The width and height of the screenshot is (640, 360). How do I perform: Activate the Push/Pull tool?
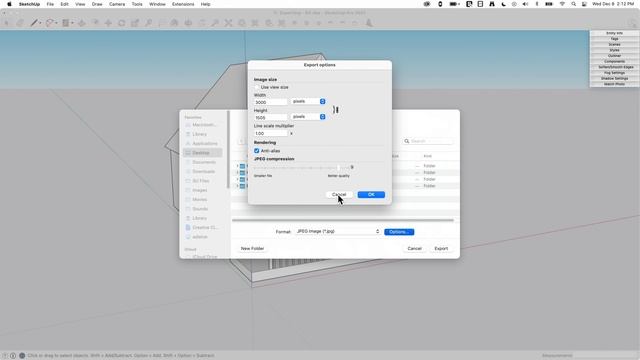coord(82,23)
